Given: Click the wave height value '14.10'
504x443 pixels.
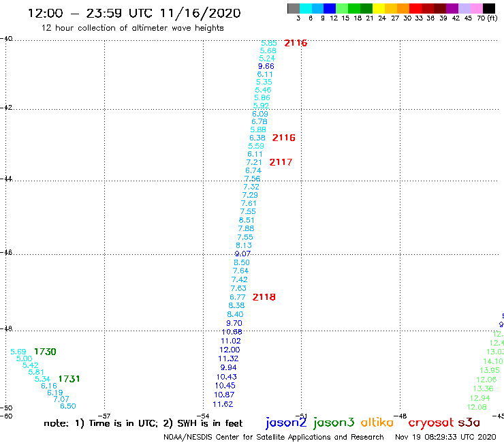Looking at the screenshot, I should coord(493,362).
